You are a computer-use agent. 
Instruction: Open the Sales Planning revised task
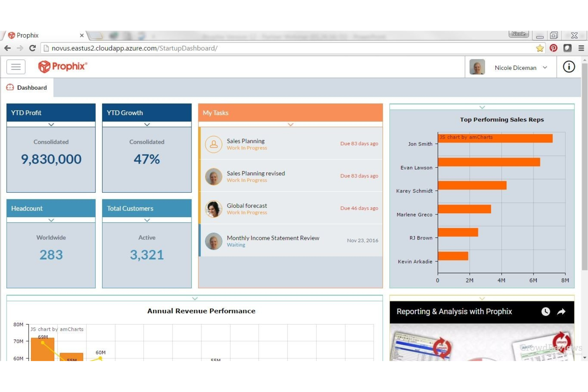pyautogui.click(x=255, y=174)
